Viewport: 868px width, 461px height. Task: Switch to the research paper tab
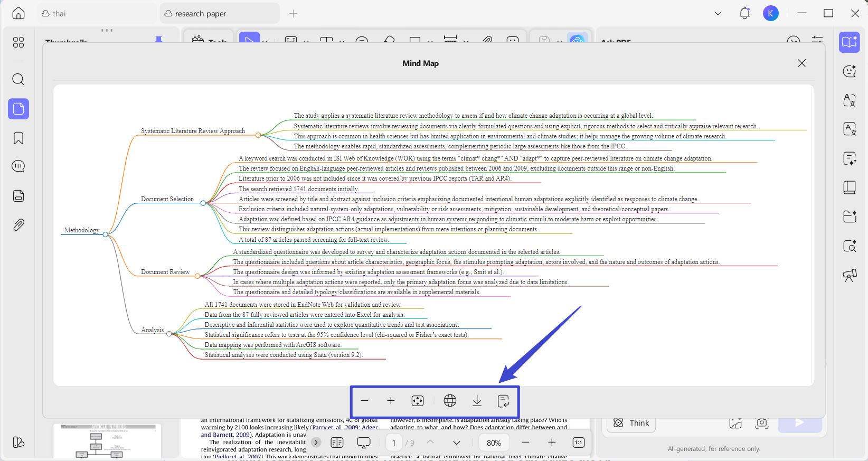point(220,14)
